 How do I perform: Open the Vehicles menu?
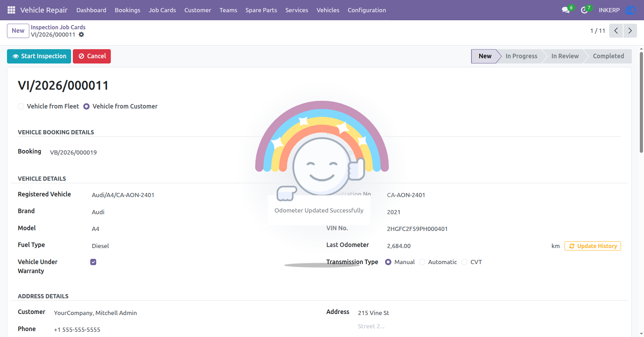328,10
